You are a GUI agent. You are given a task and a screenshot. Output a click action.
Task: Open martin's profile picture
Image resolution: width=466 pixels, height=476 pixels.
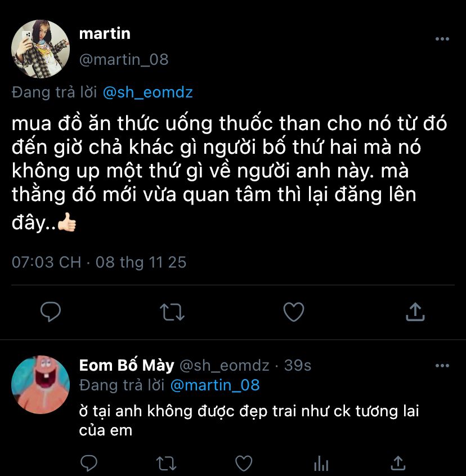click(x=40, y=48)
